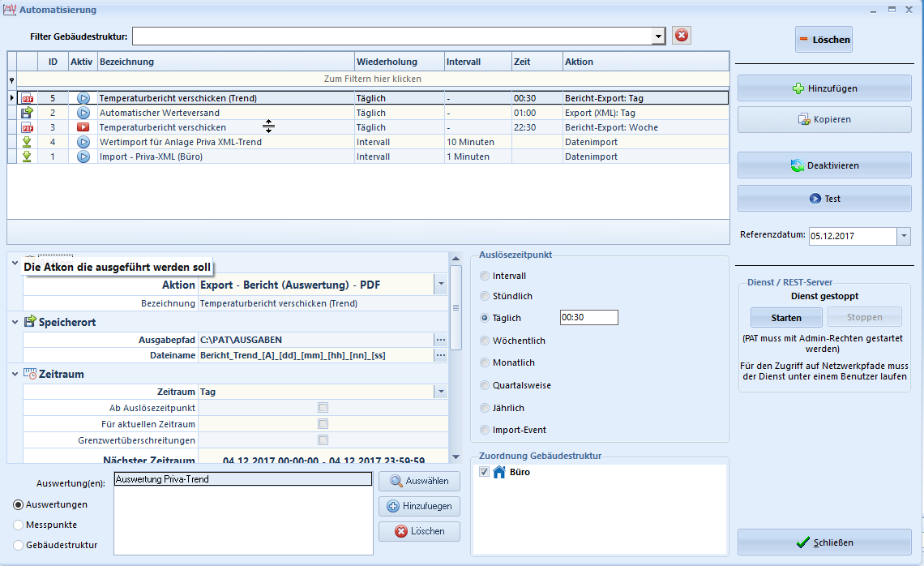Click the import icon for Wertimport für Anlage Priva XML-Trend
The height and width of the screenshot is (566, 924).
coord(27,142)
